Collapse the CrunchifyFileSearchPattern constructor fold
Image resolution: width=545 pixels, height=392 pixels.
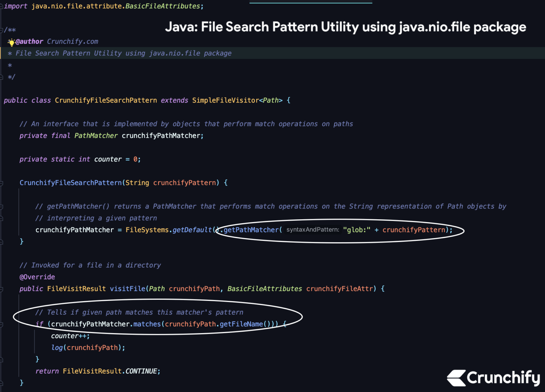tap(2, 183)
